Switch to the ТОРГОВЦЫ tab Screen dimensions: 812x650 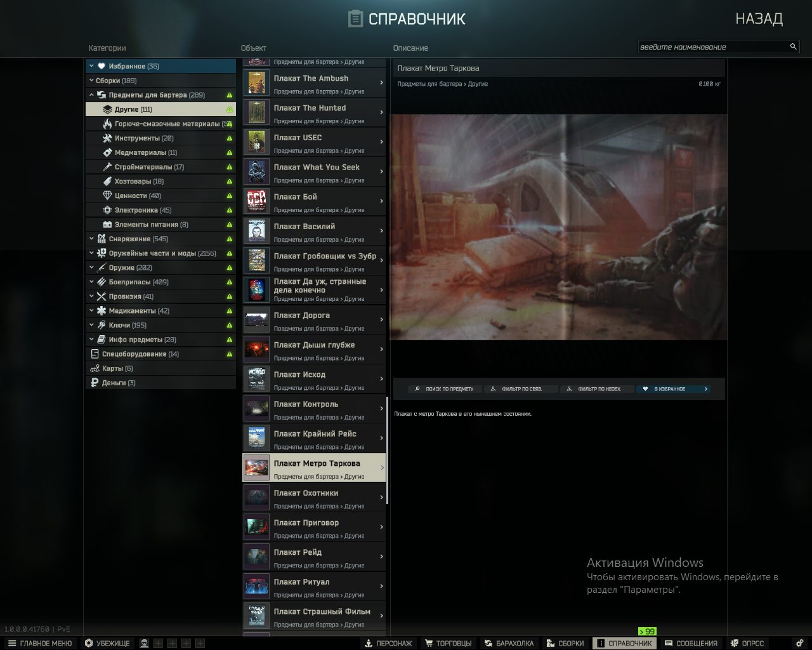tap(448, 643)
